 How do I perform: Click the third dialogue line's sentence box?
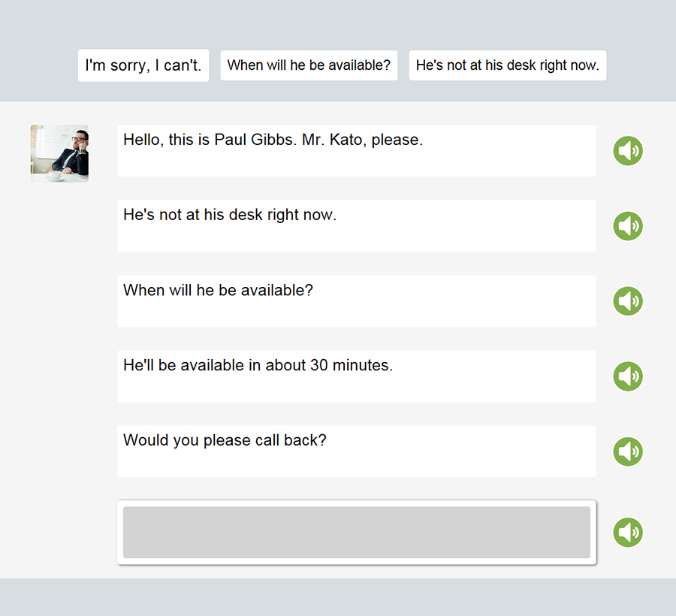[x=357, y=301]
